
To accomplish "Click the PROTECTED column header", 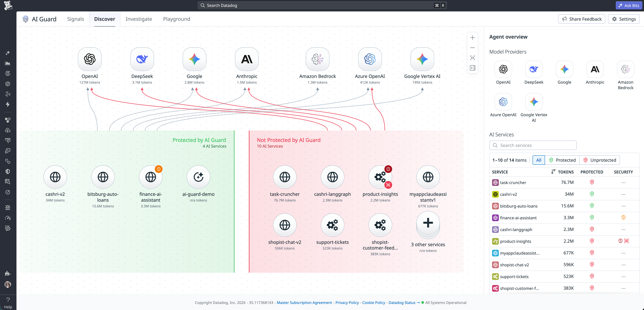I will tap(592, 172).
